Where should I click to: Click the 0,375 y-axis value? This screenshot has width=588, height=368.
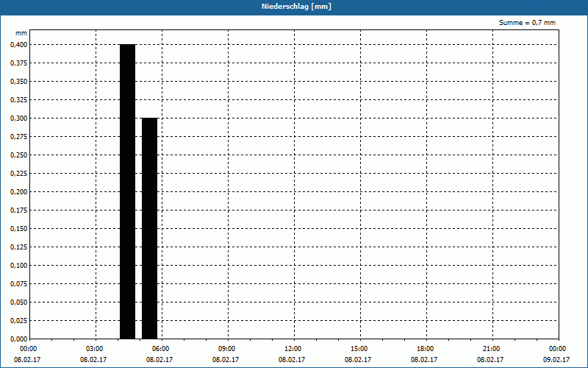(x=19, y=63)
